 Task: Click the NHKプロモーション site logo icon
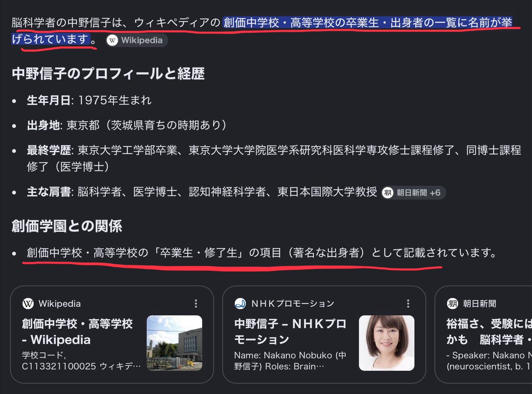coord(240,304)
